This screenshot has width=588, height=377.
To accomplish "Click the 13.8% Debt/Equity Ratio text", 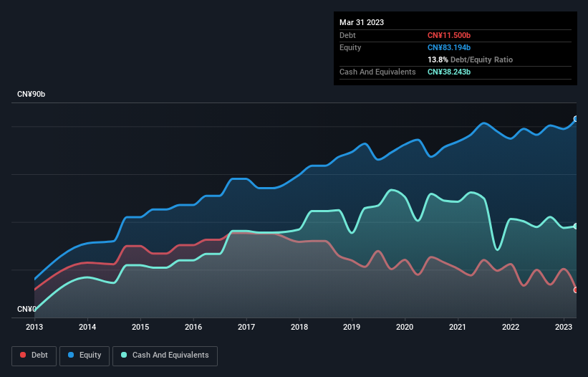I will (470, 59).
